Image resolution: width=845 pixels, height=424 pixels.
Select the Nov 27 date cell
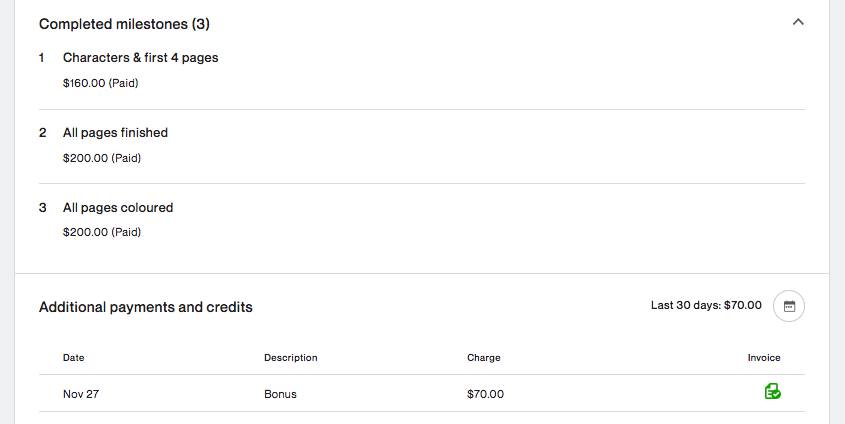[x=81, y=394]
